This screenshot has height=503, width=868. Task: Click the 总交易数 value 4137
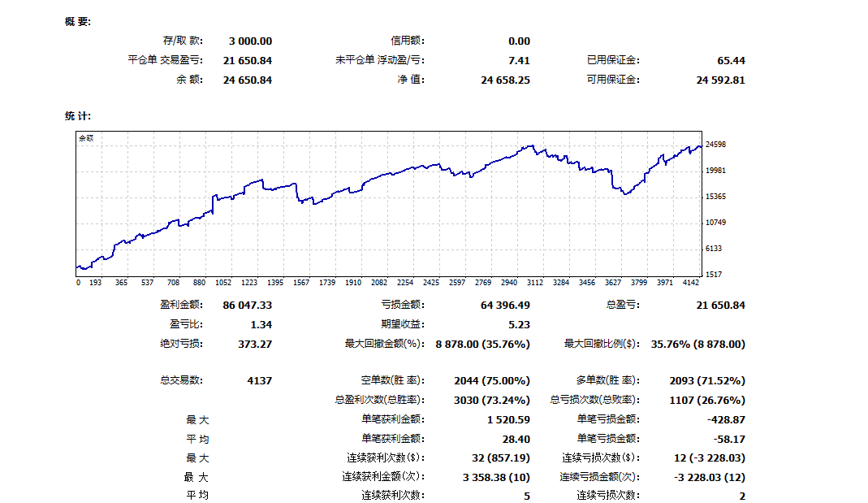click(259, 380)
